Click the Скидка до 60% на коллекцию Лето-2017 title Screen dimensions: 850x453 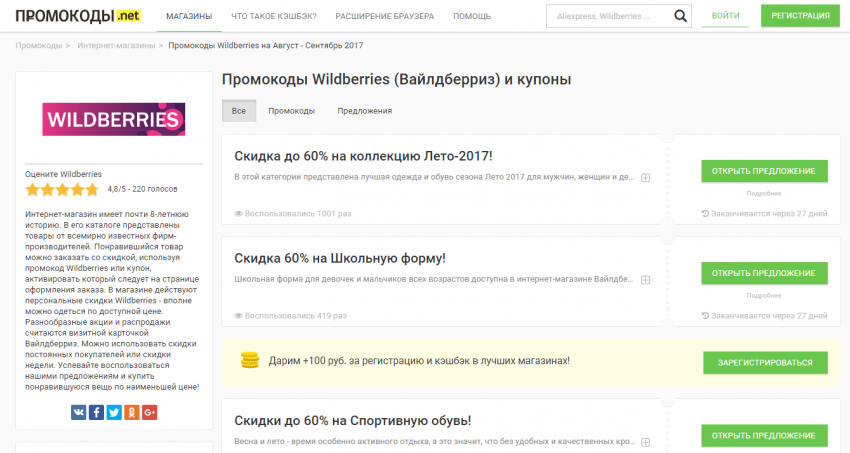363,156
